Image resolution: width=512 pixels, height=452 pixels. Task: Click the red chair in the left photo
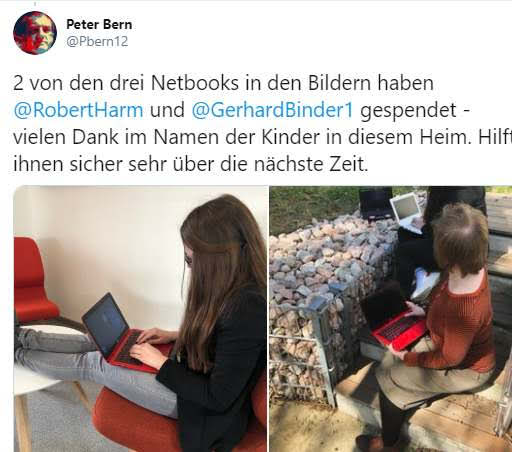point(35,281)
